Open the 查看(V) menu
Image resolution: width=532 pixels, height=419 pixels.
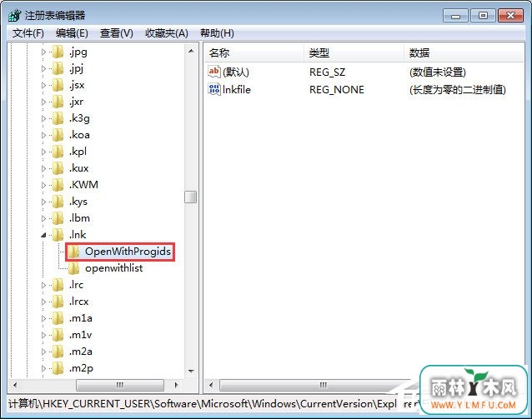click(117, 33)
